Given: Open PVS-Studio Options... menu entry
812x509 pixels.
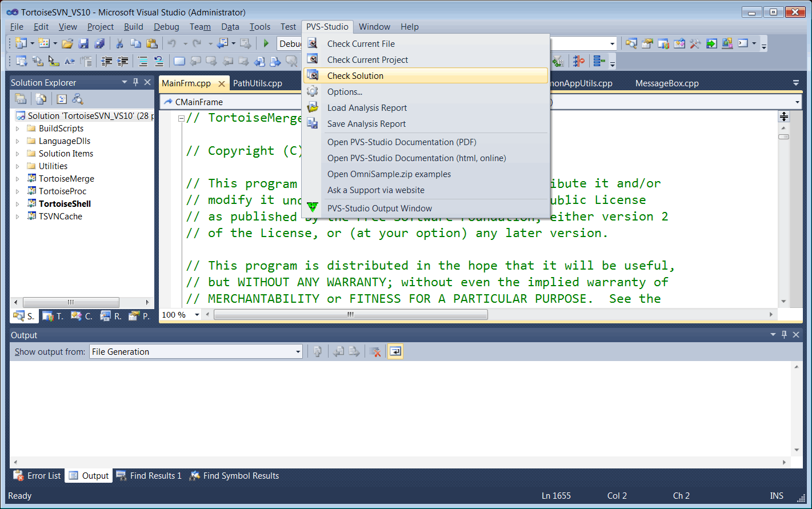Looking at the screenshot, I should click(426, 92).
